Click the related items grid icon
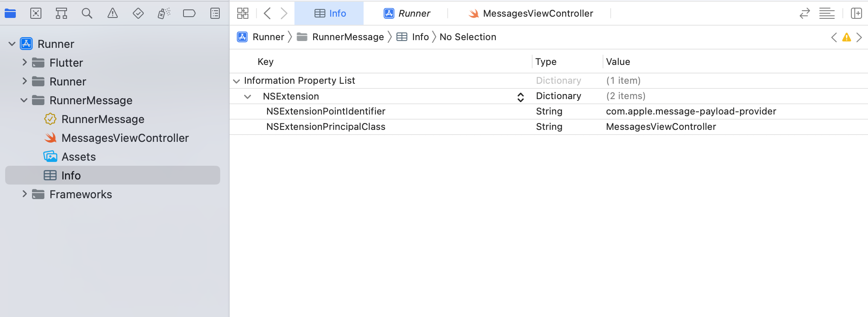This screenshot has width=868, height=317. point(243,14)
